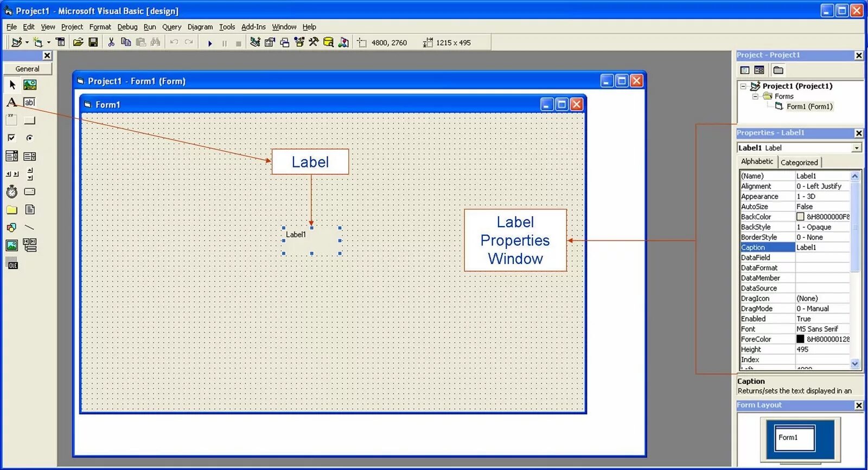868x470 pixels.
Task: Open the Debug menu
Action: click(x=127, y=27)
